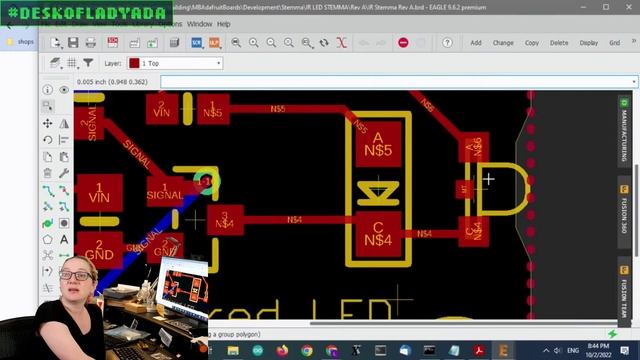The height and width of the screenshot is (360, 640).
Task: Open the grid settings dropdown icon
Action: tap(72, 63)
